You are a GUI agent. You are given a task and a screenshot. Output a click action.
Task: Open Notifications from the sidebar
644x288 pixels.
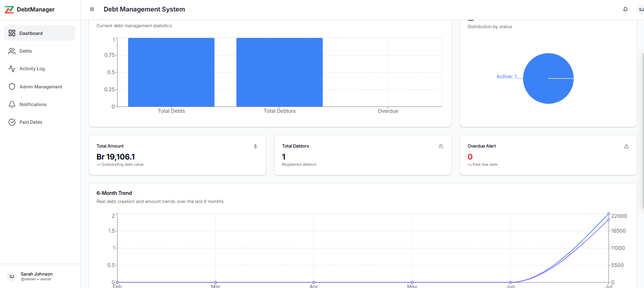tap(40, 104)
